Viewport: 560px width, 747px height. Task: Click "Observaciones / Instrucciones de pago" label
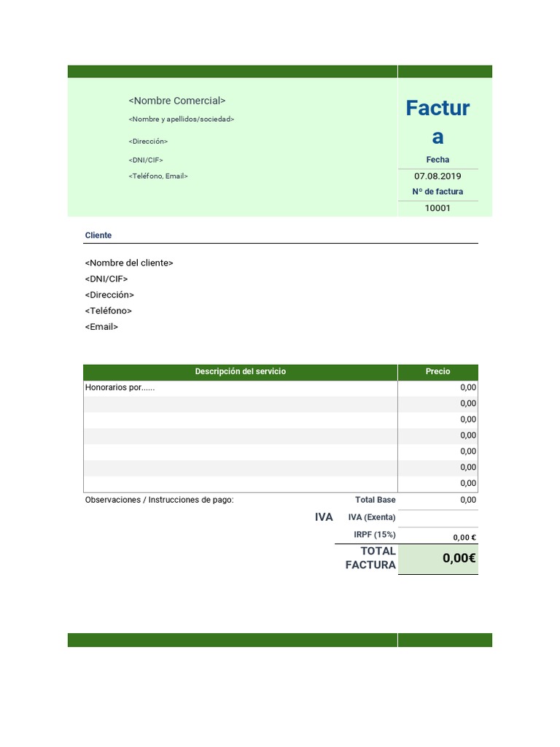click(160, 500)
